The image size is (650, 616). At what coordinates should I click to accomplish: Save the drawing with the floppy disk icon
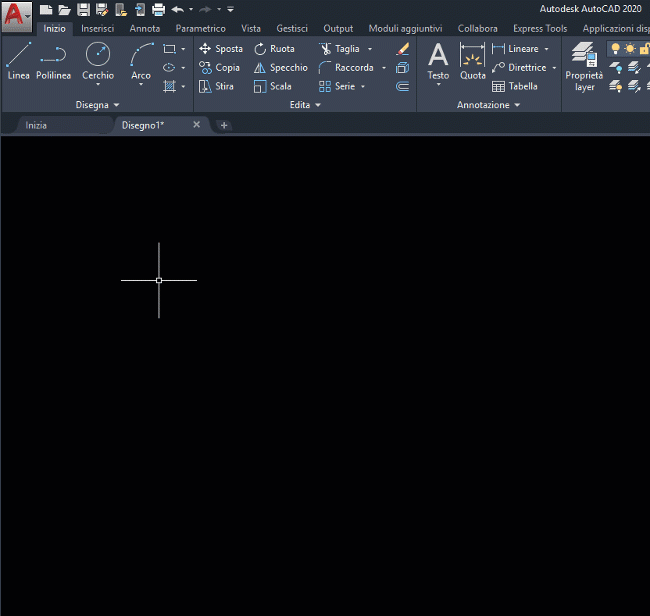click(83, 9)
